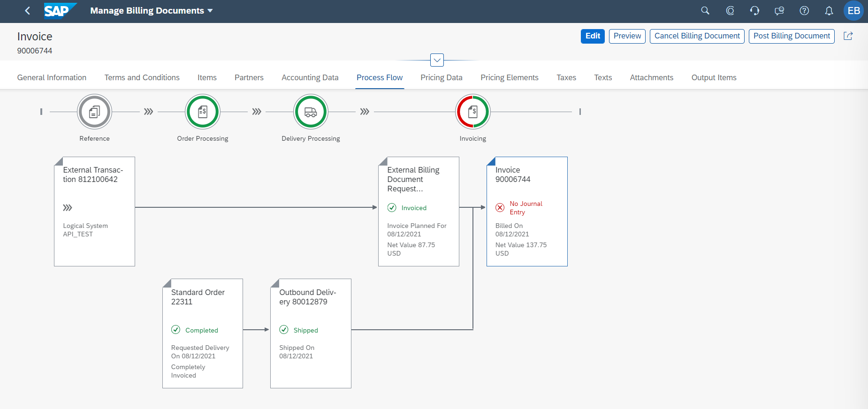Click Cancel Billing Document button
Image resolution: width=868 pixels, height=409 pixels.
click(x=697, y=36)
